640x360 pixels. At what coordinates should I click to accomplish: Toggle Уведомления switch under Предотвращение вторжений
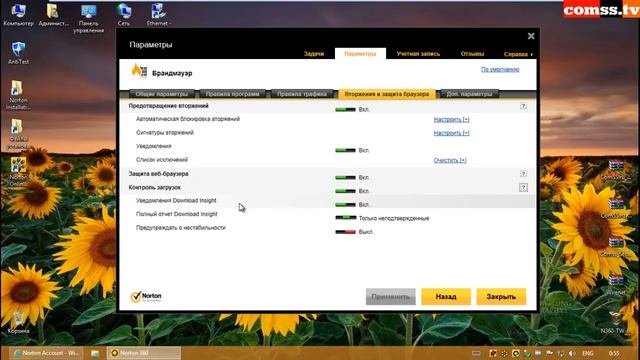pyautogui.click(x=345, y=150)
